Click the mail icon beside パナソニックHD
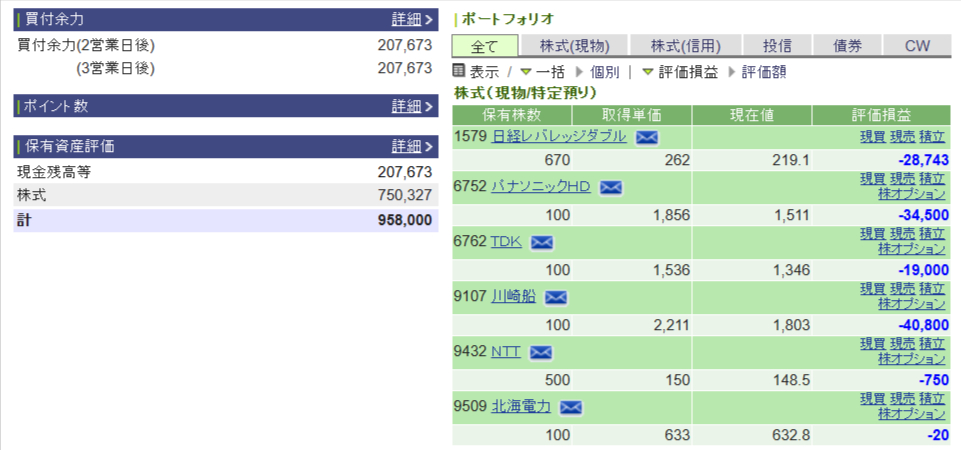This screenshot has width=961, height=450. (x=610, y=188)
